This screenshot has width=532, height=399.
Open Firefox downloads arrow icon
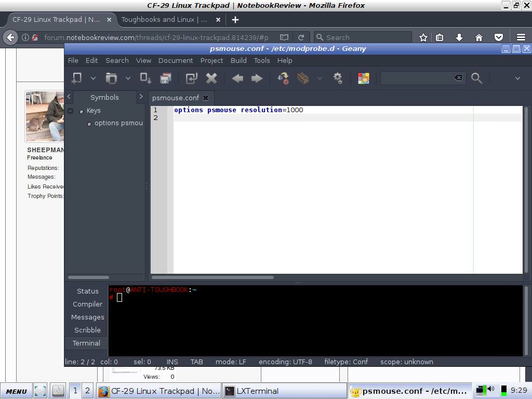(x=459, y=37)
